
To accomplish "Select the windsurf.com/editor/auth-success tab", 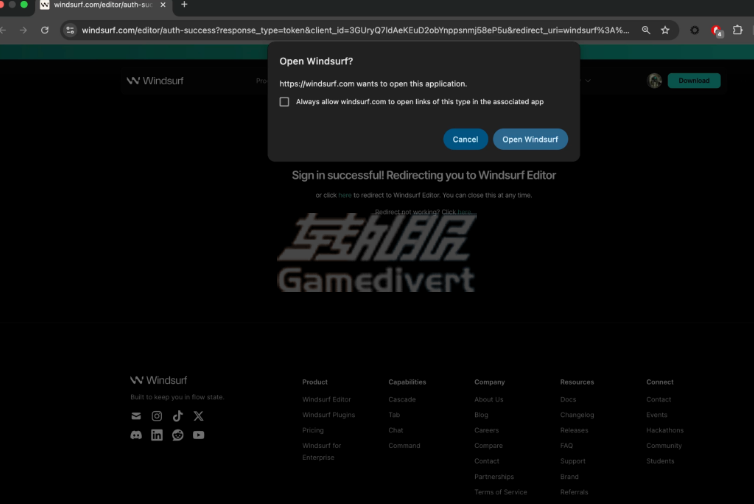I will click(x=103, y=5).
